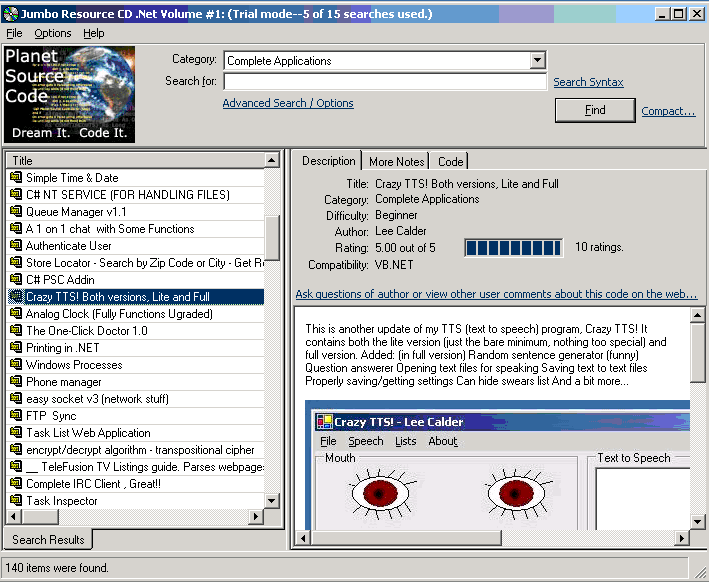The width and height of the screenshot is (709, 582).
Task: Click the description pane scroll down arrow
Action: pyautogui.click(x=697, y=522)
